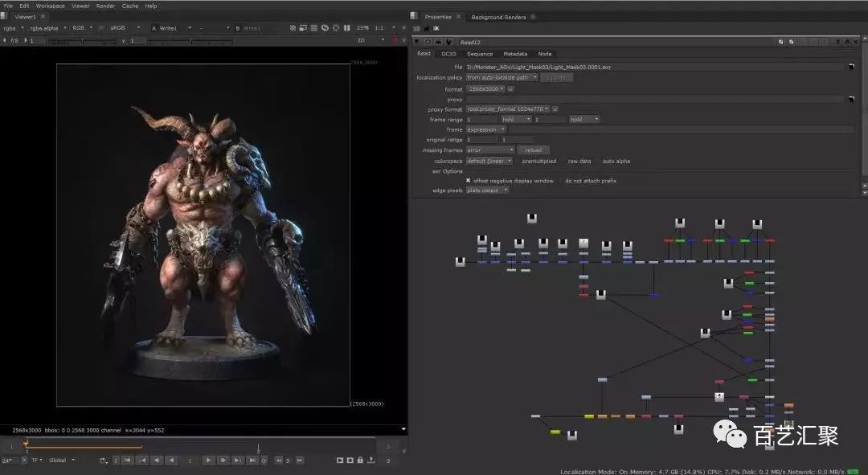Open the colorspace dropdown
Screen dimensions: 868x475
click(x=489, y=161)
